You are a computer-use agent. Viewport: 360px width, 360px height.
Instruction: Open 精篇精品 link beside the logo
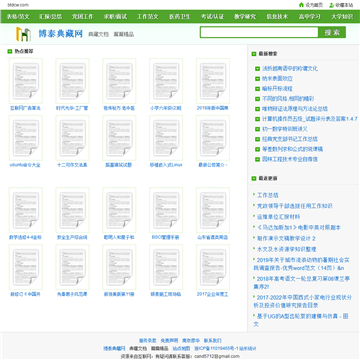124,34
